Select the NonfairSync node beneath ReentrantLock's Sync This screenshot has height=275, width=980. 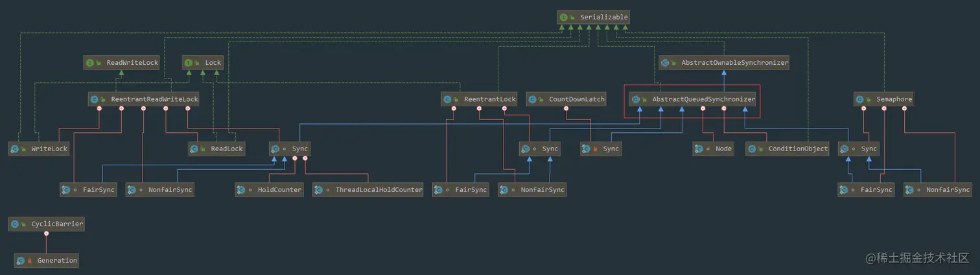click(x=533, y=190)
